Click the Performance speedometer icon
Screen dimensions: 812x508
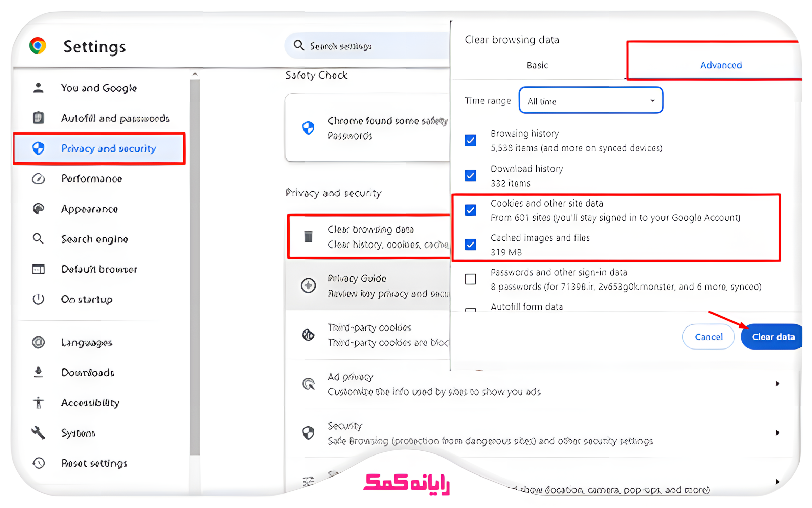click(x=38, y=178)
